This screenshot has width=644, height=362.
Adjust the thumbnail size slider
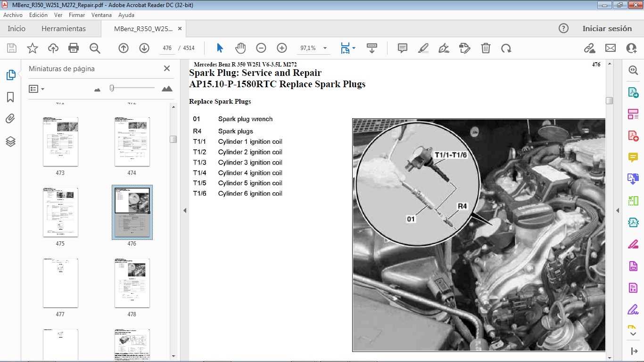coord(112,88)
